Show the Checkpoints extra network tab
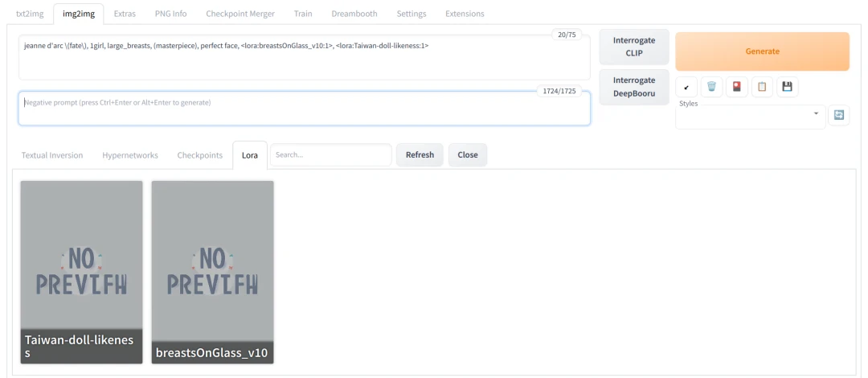The image size is (868, 378). [x=199, y=155]
